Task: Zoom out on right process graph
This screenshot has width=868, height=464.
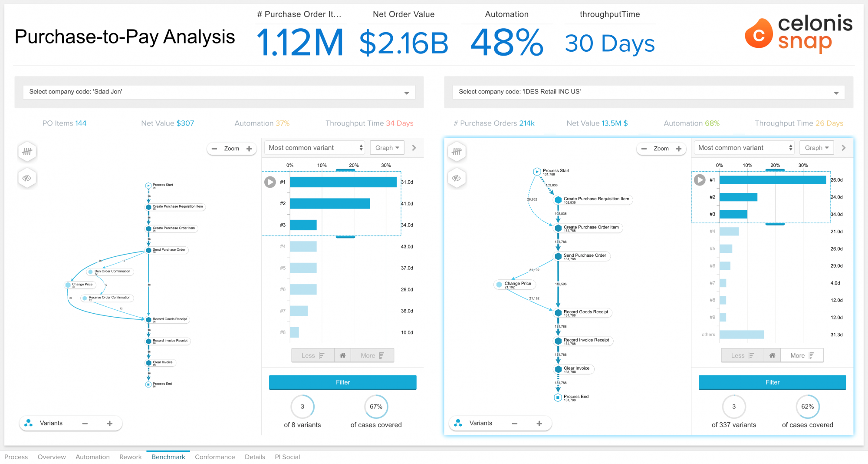Action: 644,149
